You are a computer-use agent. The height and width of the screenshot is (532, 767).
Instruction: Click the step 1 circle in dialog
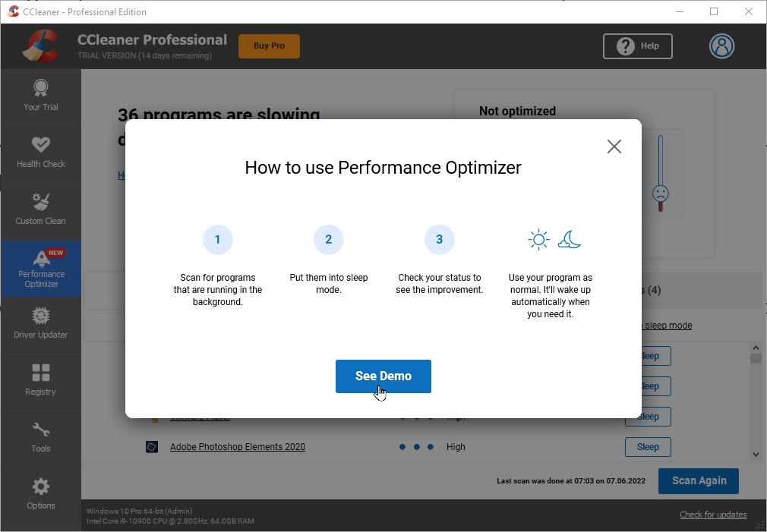tap(217, 240)
